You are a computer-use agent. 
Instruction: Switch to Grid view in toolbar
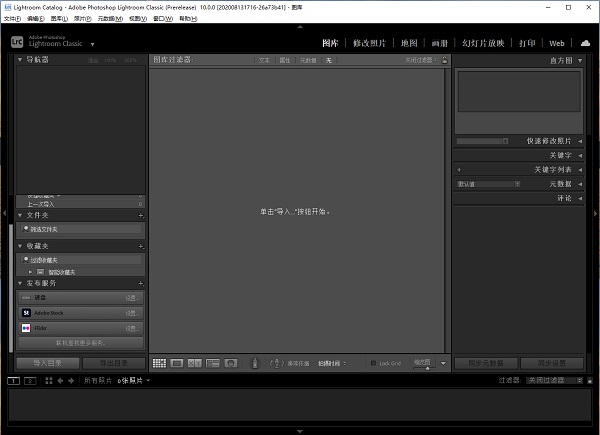159,363
